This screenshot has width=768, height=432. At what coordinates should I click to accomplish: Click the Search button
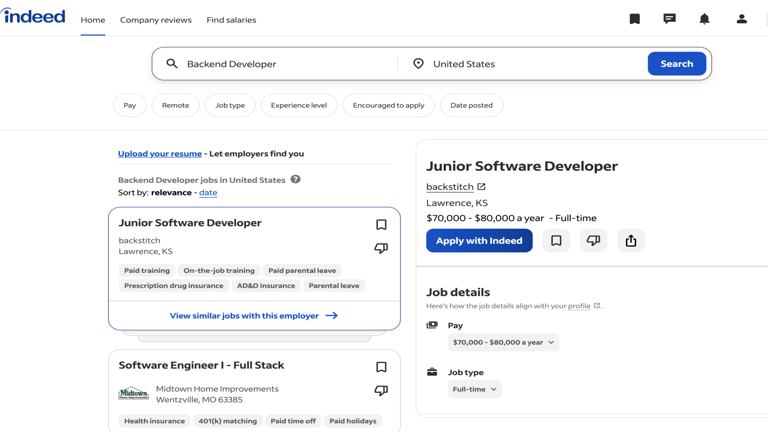[676, 64]
